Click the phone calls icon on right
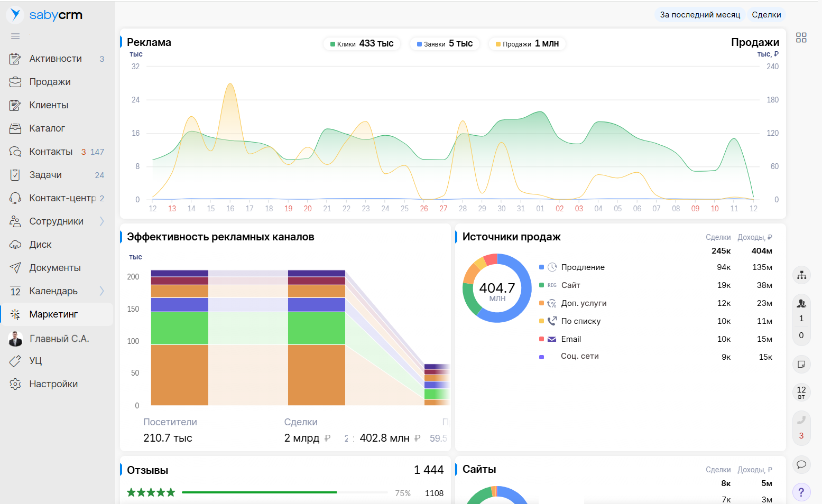The image size is (822, 504). click(801, 421)
